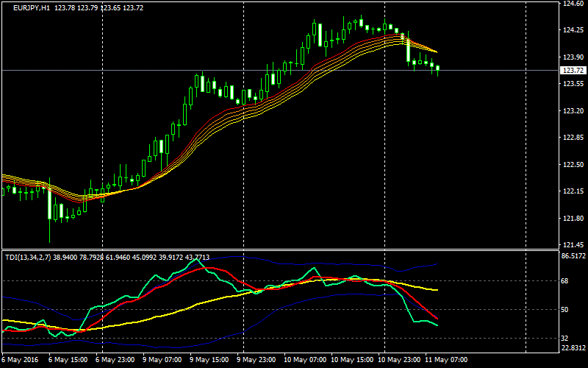Click the 122.15 price axis label

click(572, 191)
